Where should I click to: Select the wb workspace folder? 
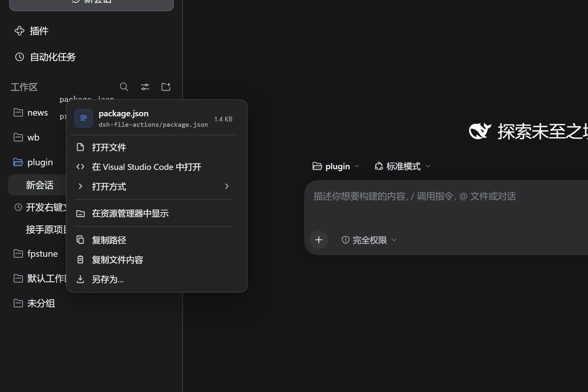point(27,138)
